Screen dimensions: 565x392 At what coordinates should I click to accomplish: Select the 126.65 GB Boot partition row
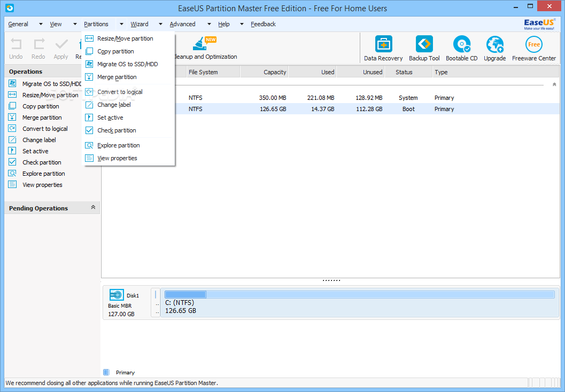click(x=330, y=109)
